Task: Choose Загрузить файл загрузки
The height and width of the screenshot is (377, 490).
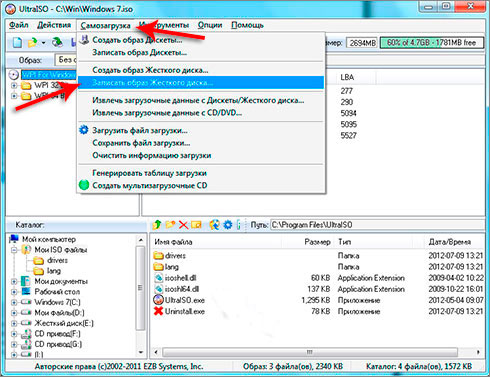Action: click(201, 131)
